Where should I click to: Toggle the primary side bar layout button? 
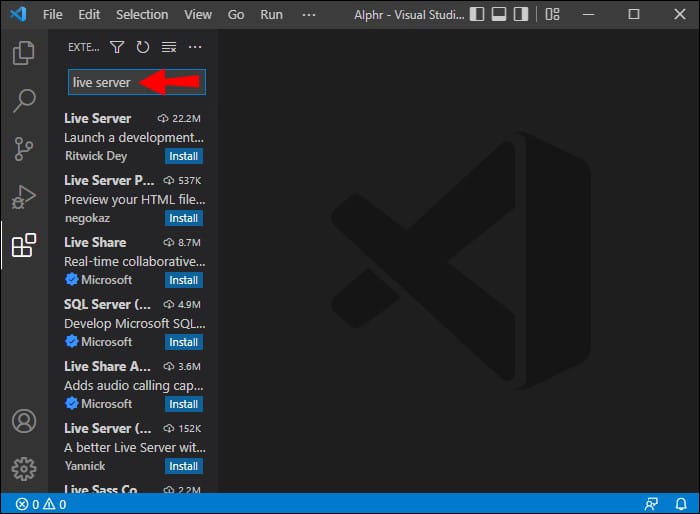(x=477, y=15)
